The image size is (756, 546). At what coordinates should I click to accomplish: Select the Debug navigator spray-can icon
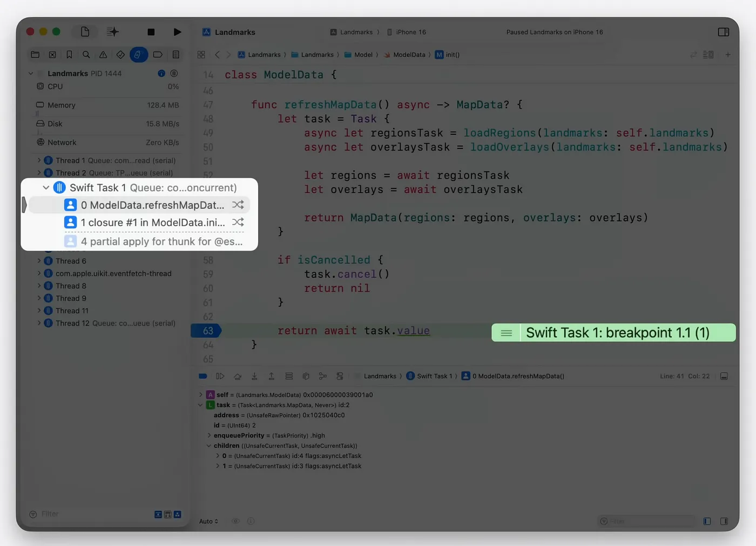coord(138,55)
